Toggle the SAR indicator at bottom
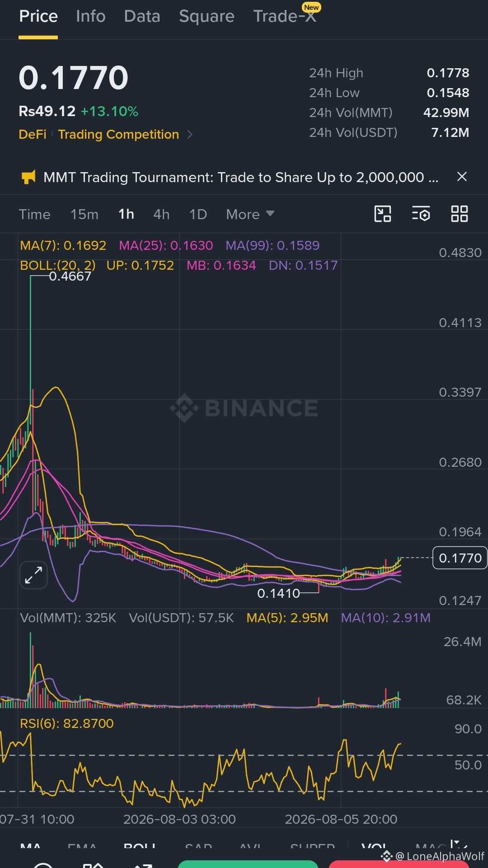This screenshot has height=868, width=488. pyautogui.click(x=199, y=846)
